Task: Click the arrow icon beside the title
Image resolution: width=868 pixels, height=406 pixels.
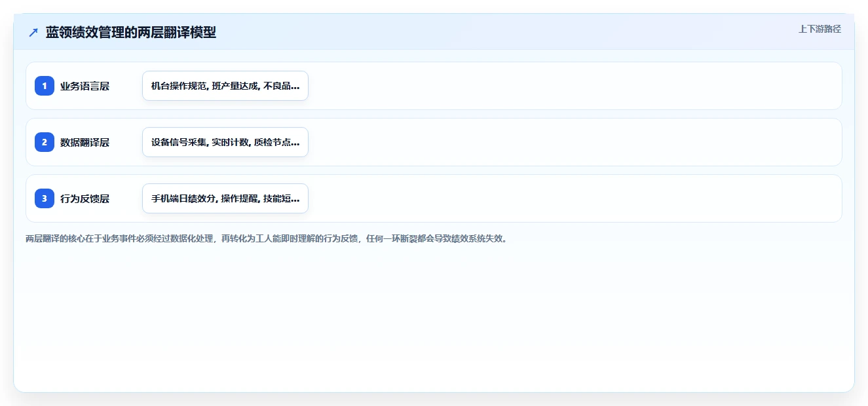Action: (33, 32)
